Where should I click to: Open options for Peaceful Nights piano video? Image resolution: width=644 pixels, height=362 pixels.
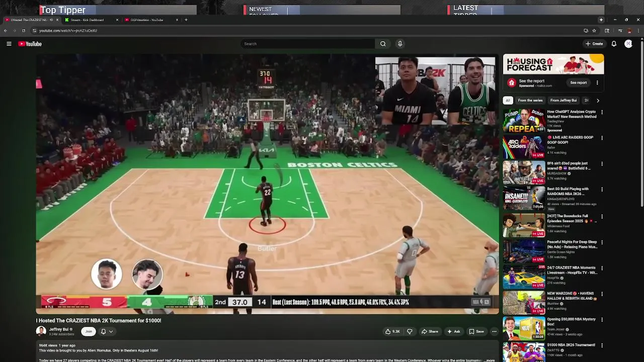pos(602,242)
